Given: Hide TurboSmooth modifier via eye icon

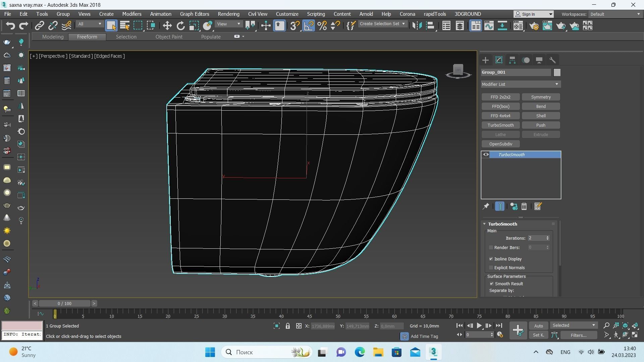Looking at the screenshot, I should (486, 155).
